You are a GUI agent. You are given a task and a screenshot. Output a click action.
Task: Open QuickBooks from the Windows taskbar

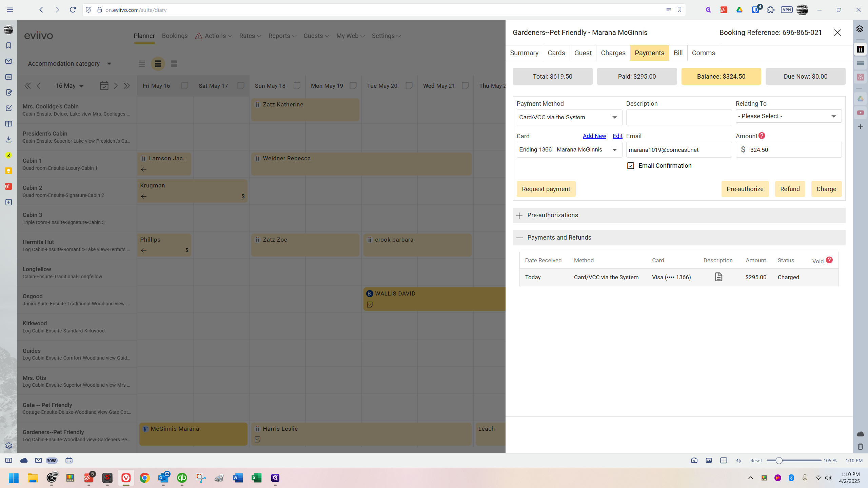click(182, 478)
